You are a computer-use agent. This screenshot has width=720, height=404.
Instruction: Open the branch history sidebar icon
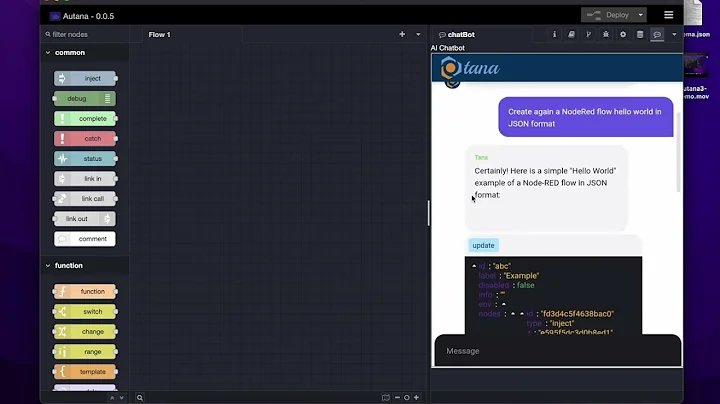click(x=588, y=34)
